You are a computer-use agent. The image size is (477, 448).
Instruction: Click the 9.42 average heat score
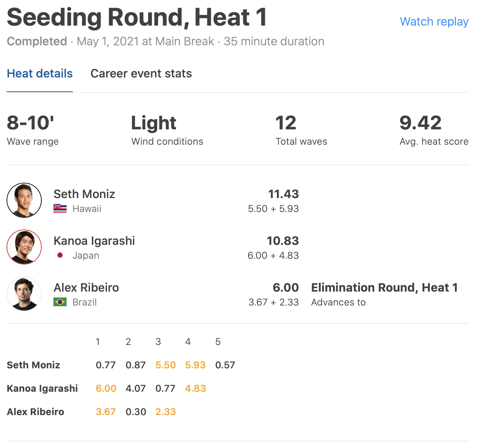tap(420, 123)
